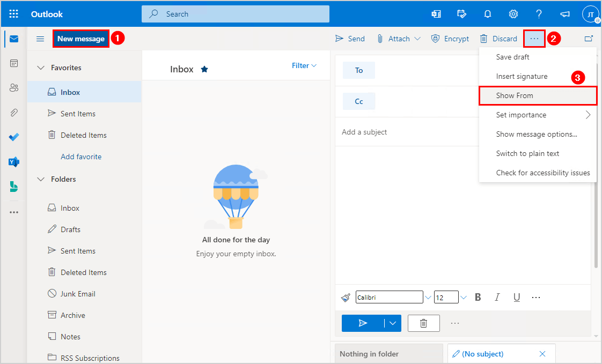Collapse the Favorites section
602x364 pixels.
pyautogui.click(x=41, y=68)
